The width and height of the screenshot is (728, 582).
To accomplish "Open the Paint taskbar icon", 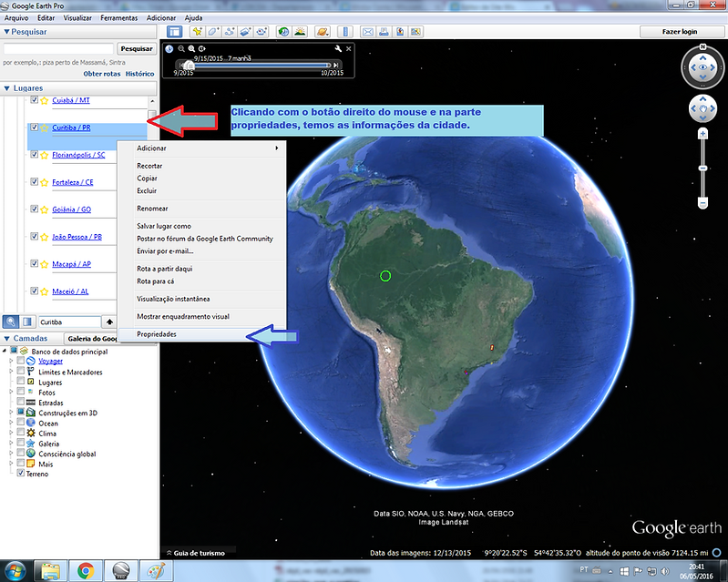I will (156, 570).
